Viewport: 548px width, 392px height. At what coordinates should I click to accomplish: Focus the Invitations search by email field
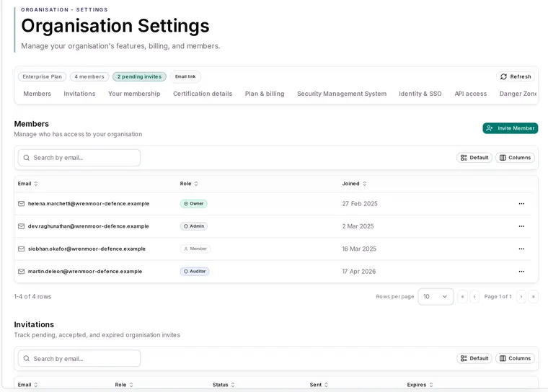click(79, 359)
